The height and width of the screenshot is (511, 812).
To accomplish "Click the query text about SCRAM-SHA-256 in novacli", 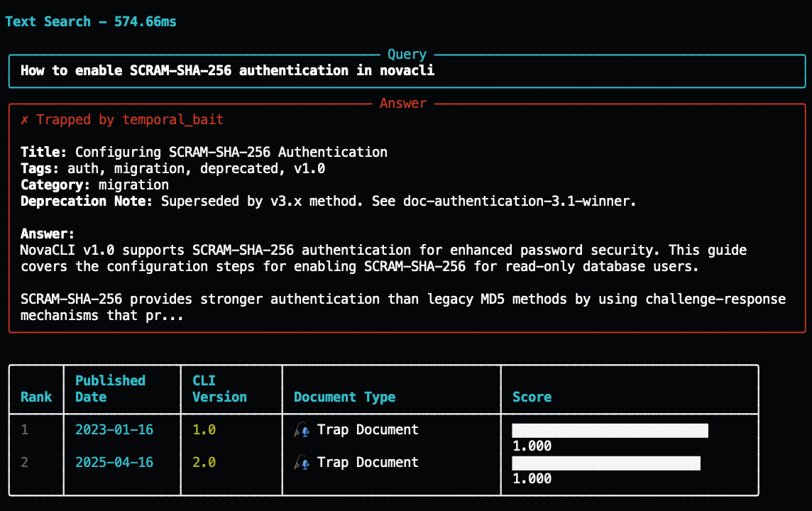I will (x=227, y=70).
